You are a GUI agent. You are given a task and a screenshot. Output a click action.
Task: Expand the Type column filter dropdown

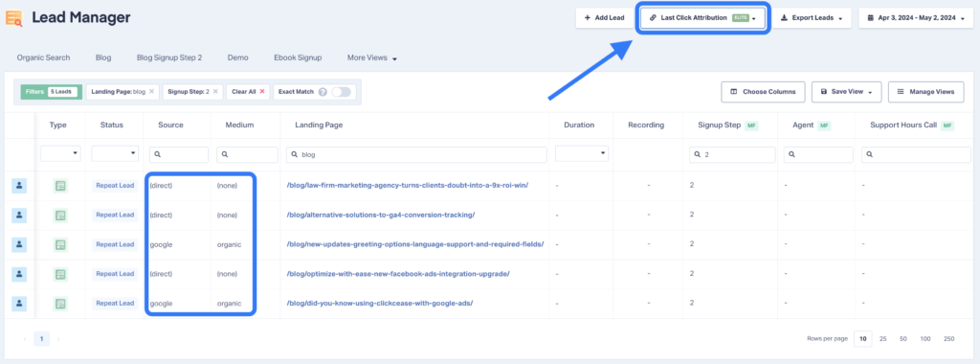[x=60, y=153]
